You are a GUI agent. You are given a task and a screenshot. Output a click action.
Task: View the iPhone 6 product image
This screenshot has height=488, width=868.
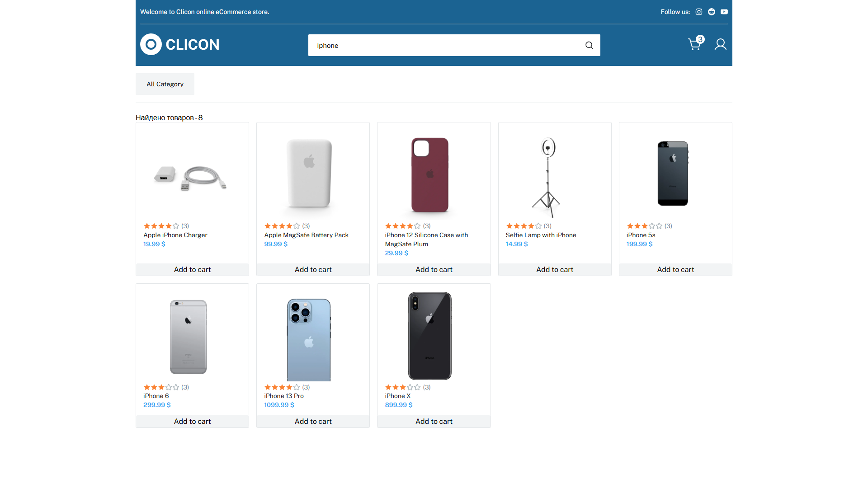[x=189, y=337]
